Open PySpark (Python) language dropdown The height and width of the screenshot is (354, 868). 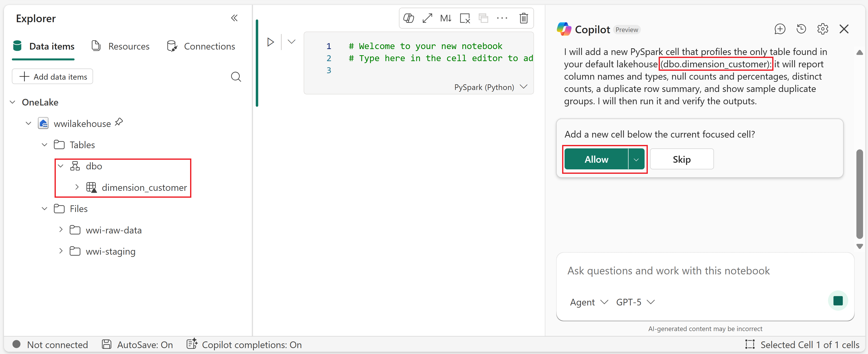(490, 87)
